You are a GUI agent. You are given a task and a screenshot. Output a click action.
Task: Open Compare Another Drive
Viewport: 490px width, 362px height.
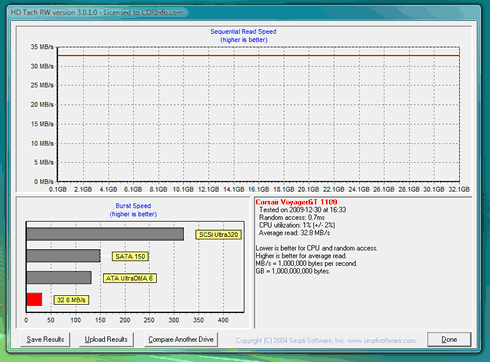pyautogui.click(x=181, y=339)
